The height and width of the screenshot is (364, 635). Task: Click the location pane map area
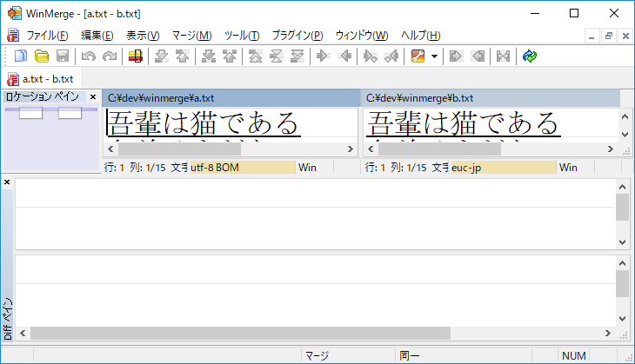pos(51,138)
